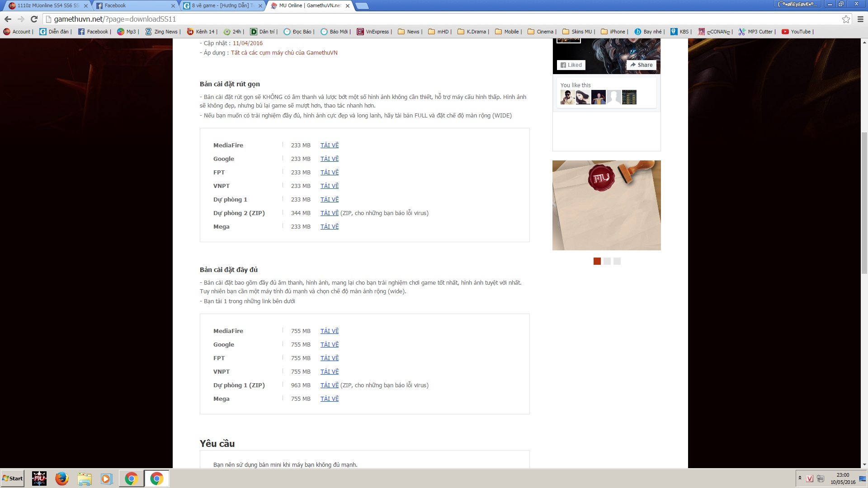The image size is (868, 488).
Task: Open Chrome hamburger menu
Action: 860,19
